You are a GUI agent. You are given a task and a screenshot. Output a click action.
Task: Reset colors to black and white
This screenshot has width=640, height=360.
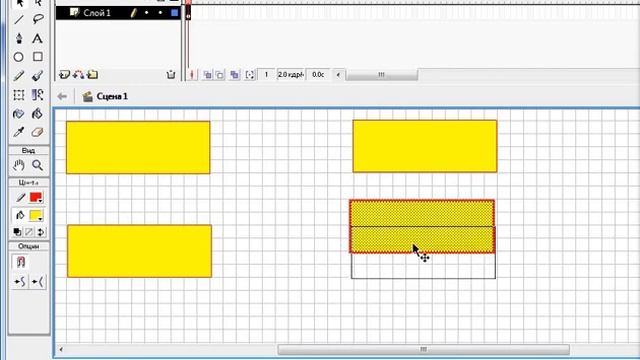(17, 232)
